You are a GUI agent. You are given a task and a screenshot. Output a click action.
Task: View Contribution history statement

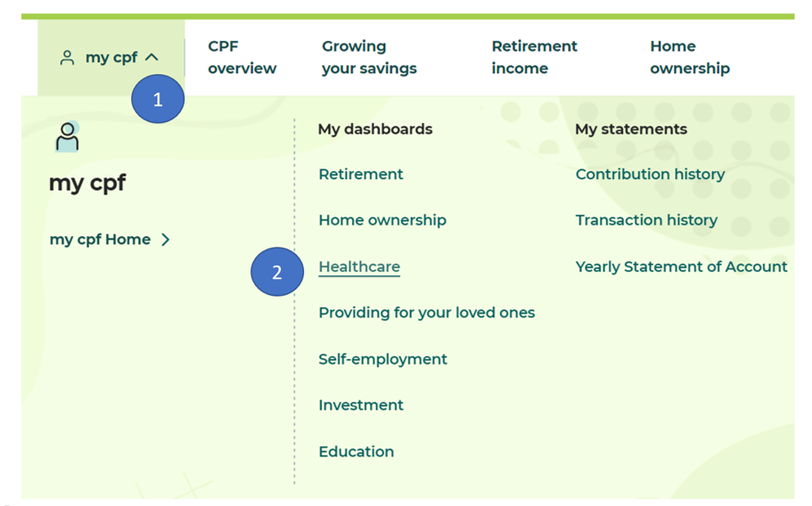tap(650, 175)
